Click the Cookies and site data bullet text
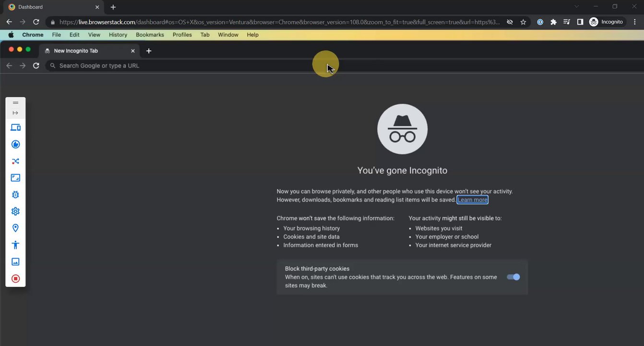Viewport: 644px width, 346px height. pos(311,236)
